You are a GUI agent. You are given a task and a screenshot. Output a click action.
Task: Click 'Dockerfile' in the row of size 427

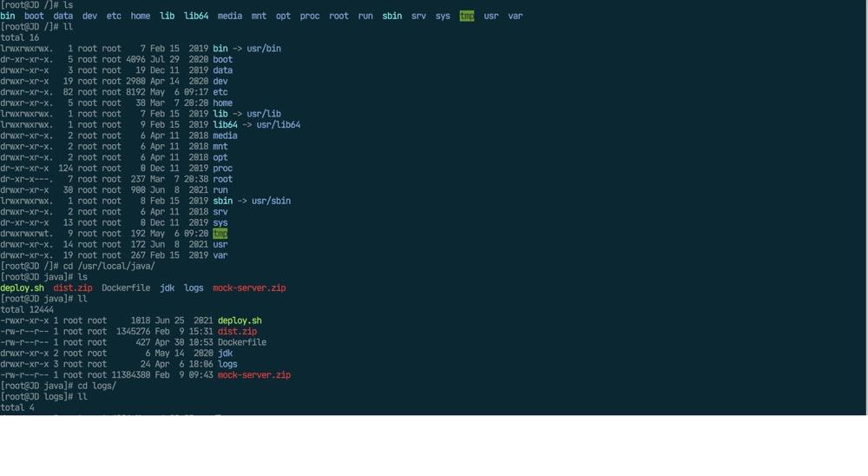[x=242, y=342]
